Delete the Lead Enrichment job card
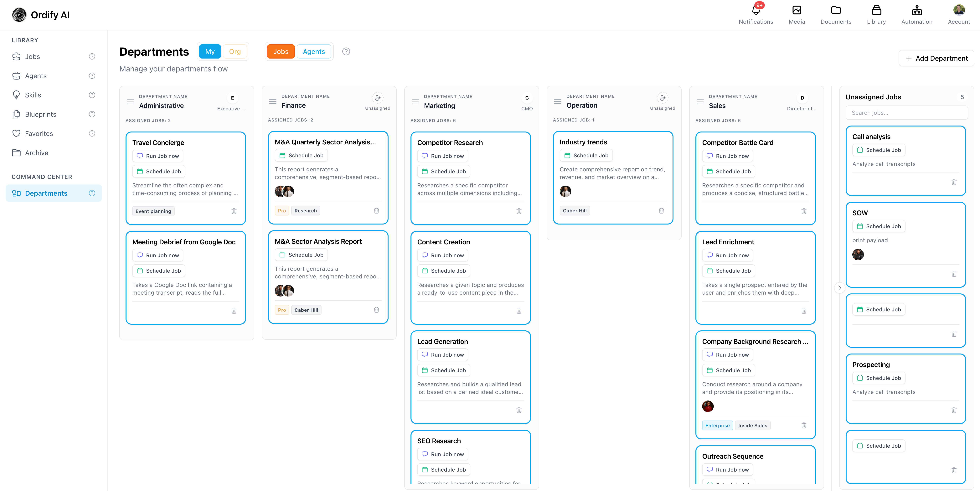 (x=804, y=311)
